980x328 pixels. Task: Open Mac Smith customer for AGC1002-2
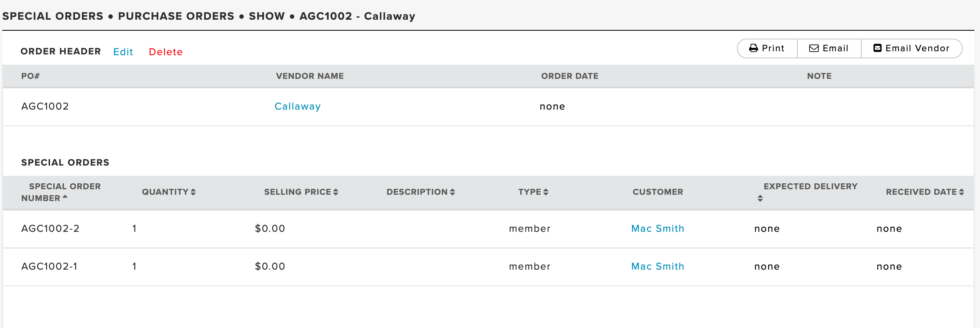click(658, 229)
